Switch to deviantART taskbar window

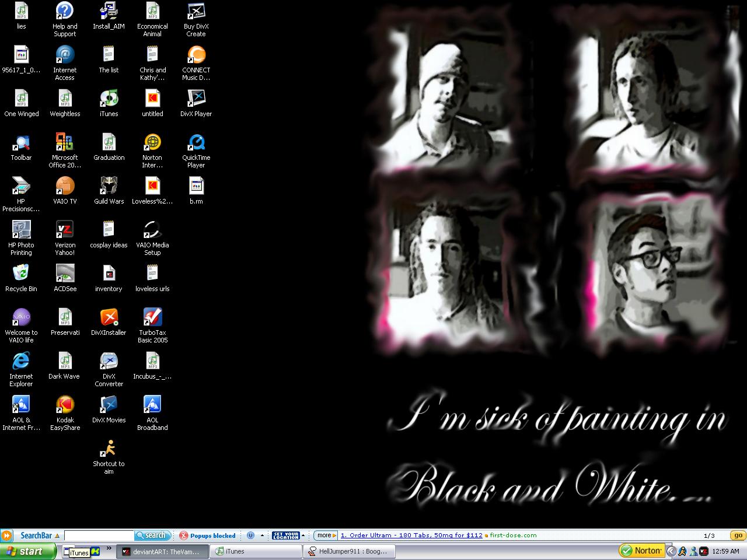tap(162, 551)
